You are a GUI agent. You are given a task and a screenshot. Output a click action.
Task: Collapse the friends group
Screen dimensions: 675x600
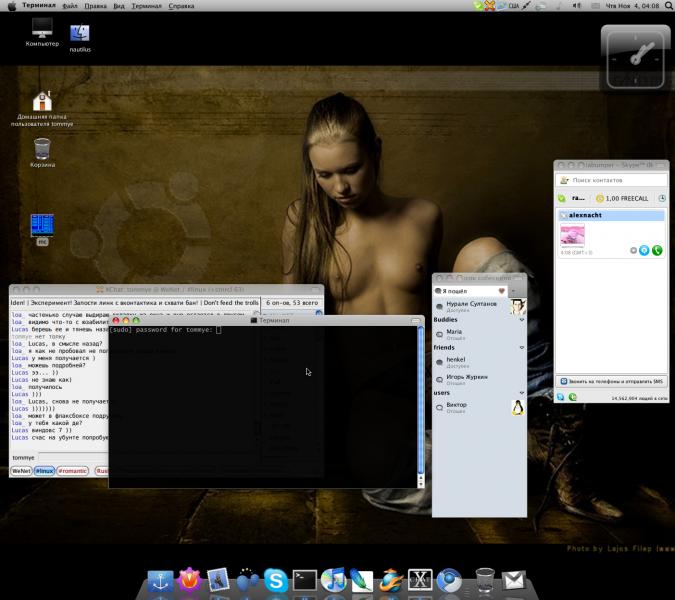tap(522, 347)
